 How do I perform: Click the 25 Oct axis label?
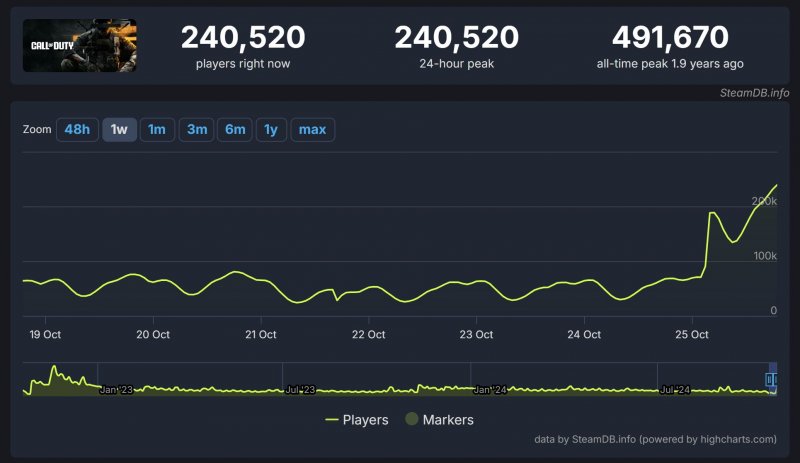point(692,334)
